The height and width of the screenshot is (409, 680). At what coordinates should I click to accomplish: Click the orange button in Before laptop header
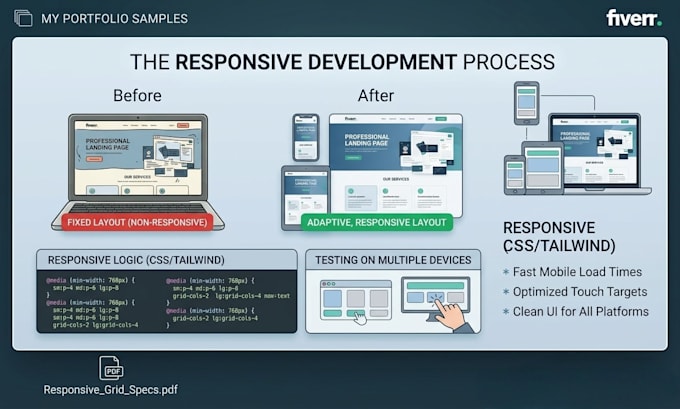pos(183,125)
